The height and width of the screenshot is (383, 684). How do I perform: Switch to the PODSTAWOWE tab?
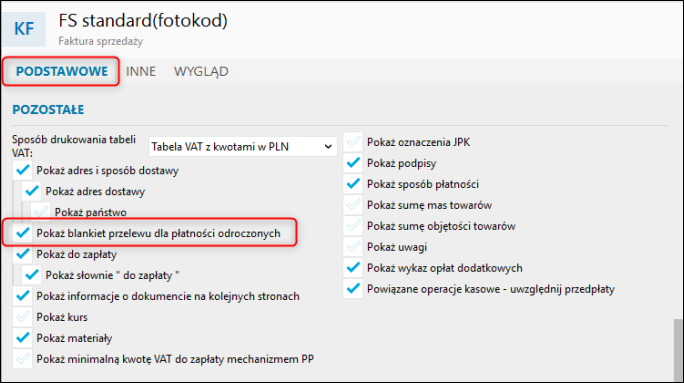tap(62, 71)
